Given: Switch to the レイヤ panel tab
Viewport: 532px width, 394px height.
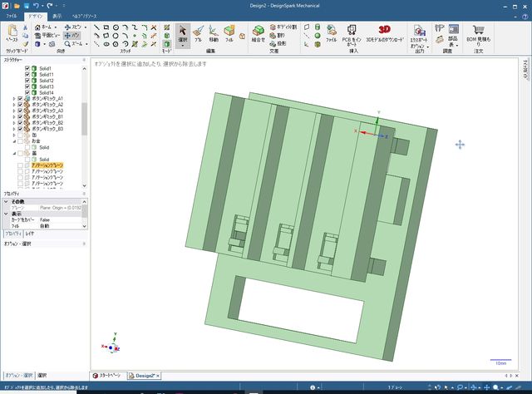Looking at the screenshot, I should 30,234.
